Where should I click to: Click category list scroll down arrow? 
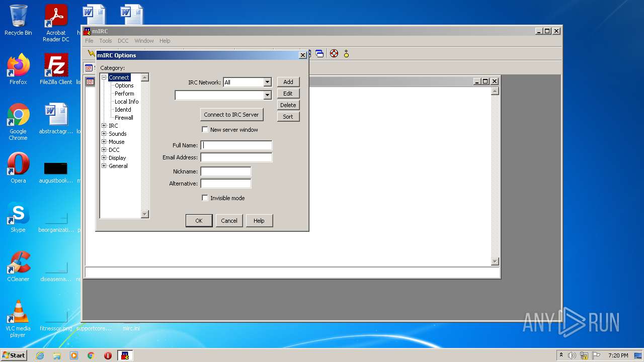pyautogui.click(x=145, y=214)
